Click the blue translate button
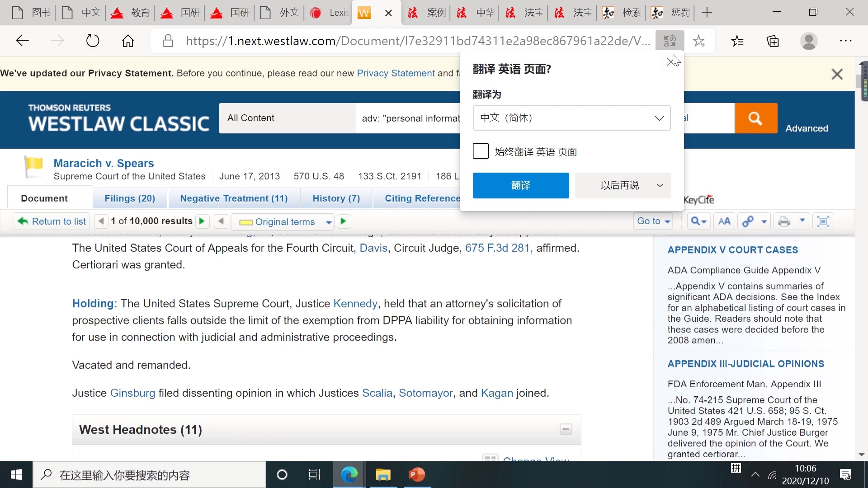This screenshot has width=868, height=488. [x=521, y=186]
